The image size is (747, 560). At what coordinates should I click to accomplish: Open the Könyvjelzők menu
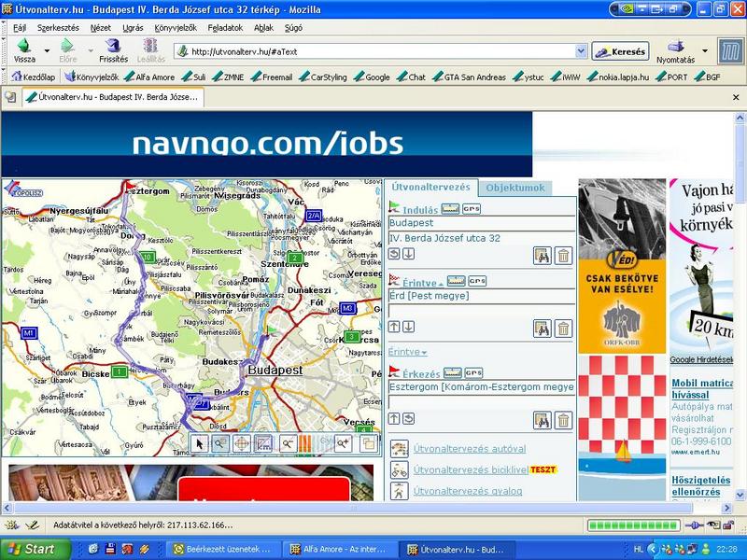[x=176, y=28]
